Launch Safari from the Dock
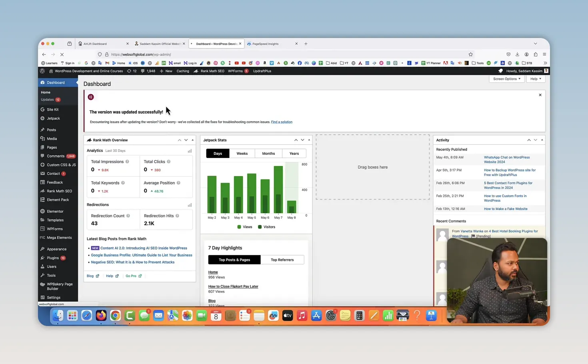 coord(86,316)
